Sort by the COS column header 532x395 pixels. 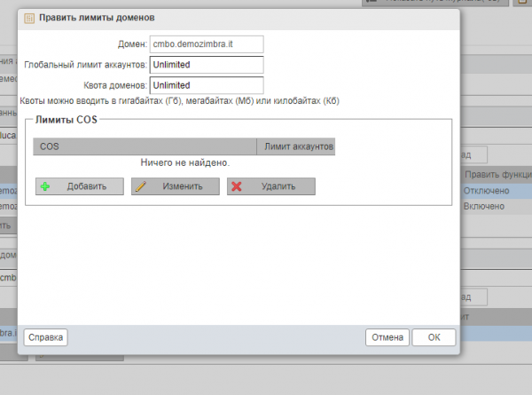click(x=145, y=144)
